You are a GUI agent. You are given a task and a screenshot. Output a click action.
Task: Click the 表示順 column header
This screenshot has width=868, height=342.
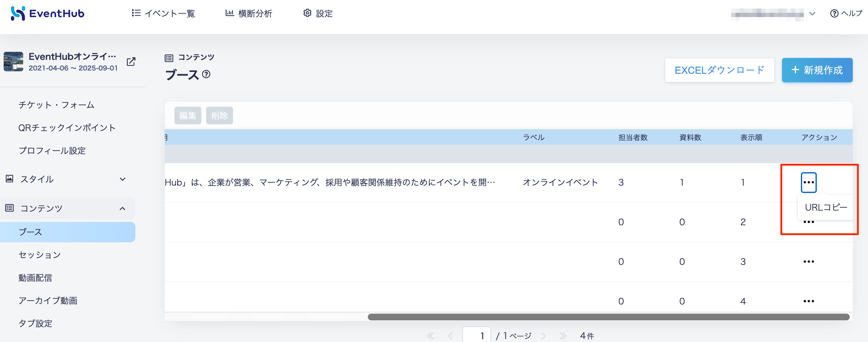751,137
